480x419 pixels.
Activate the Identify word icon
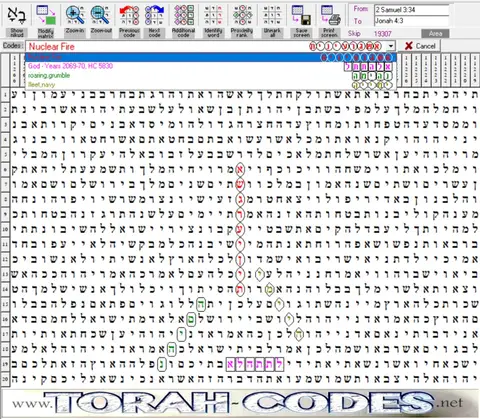[213, 15]
